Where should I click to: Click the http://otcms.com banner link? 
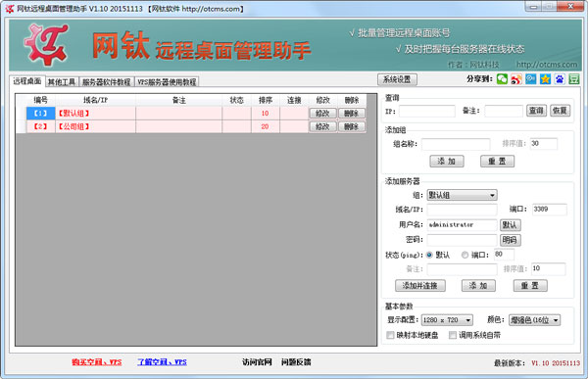point(547,65)
